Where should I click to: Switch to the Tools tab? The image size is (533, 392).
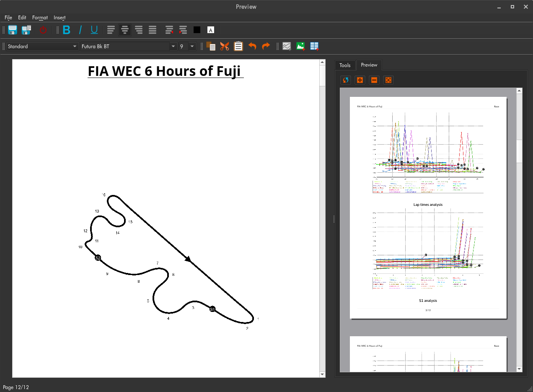(345, 65)
